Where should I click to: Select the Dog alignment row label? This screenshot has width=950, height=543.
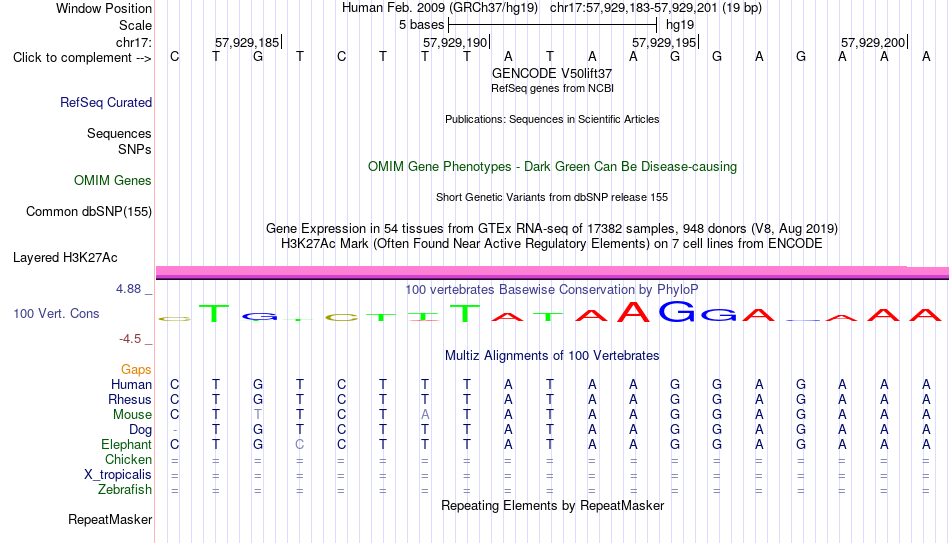141,430
